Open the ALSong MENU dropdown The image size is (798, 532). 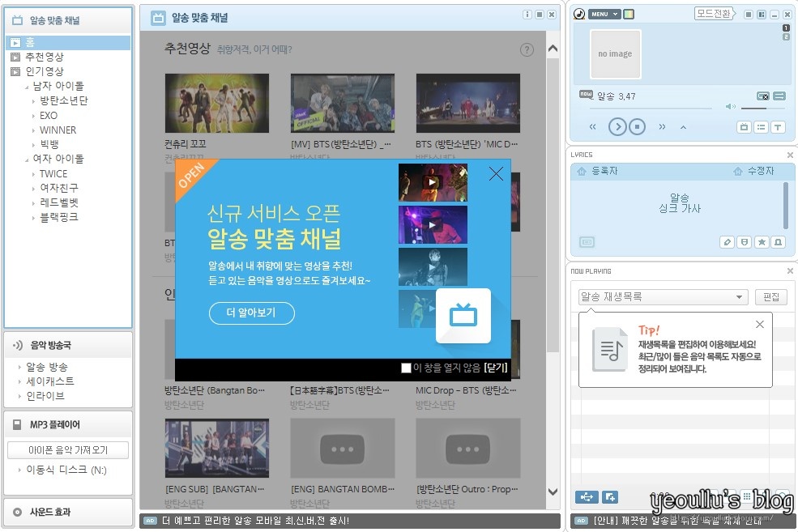(x=604, y=15)
